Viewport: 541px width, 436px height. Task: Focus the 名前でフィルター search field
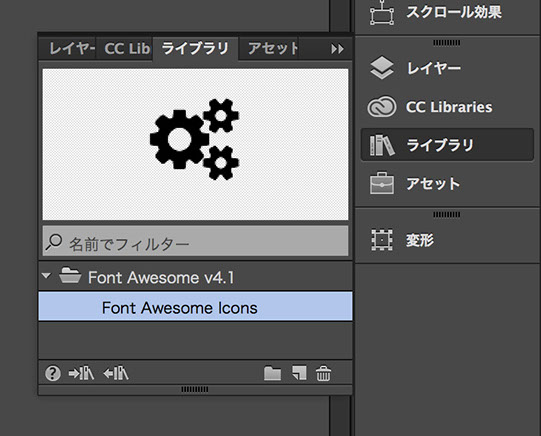(195, 241)
